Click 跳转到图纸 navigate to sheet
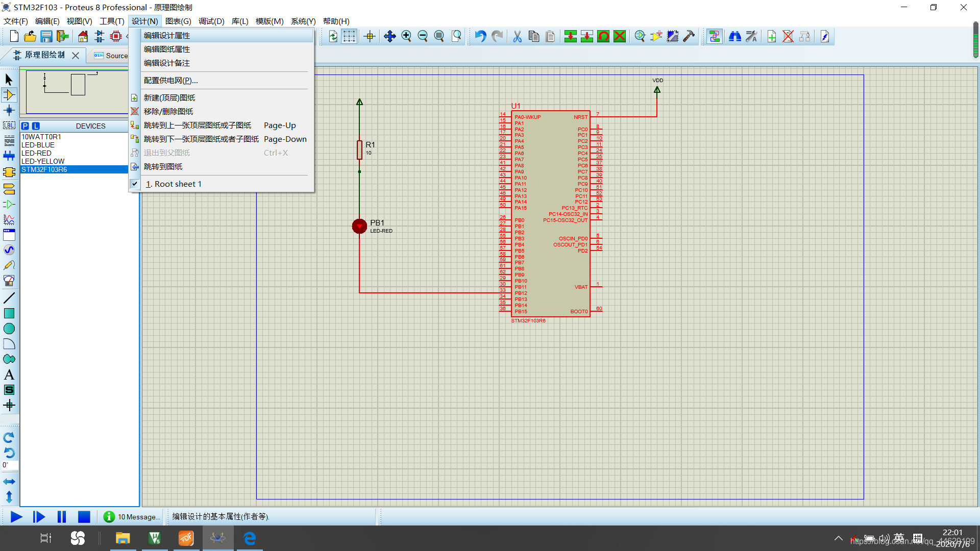Screen dimensions: 980x551 tap(163, 166)
